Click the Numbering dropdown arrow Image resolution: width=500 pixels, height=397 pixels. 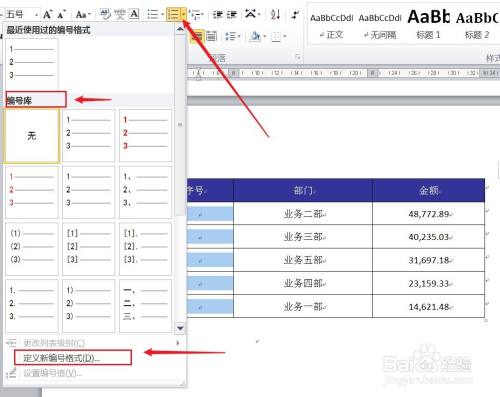point(184,15)
